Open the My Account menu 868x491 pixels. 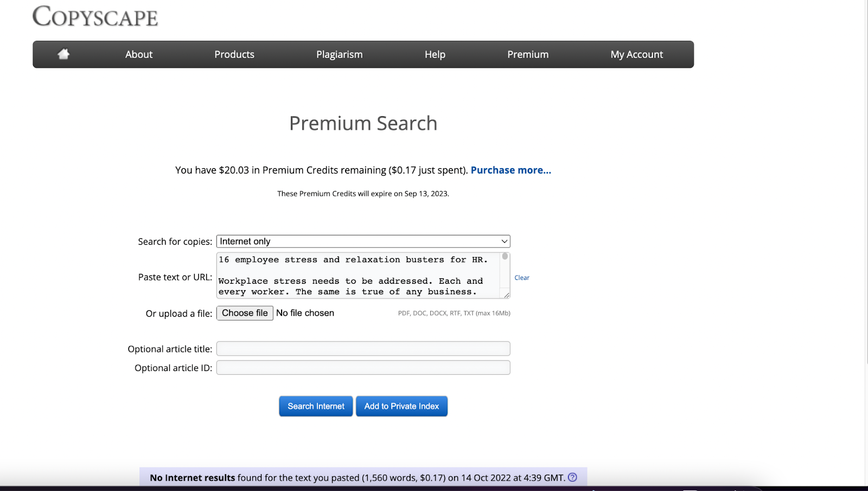click(x=637, y=54)
